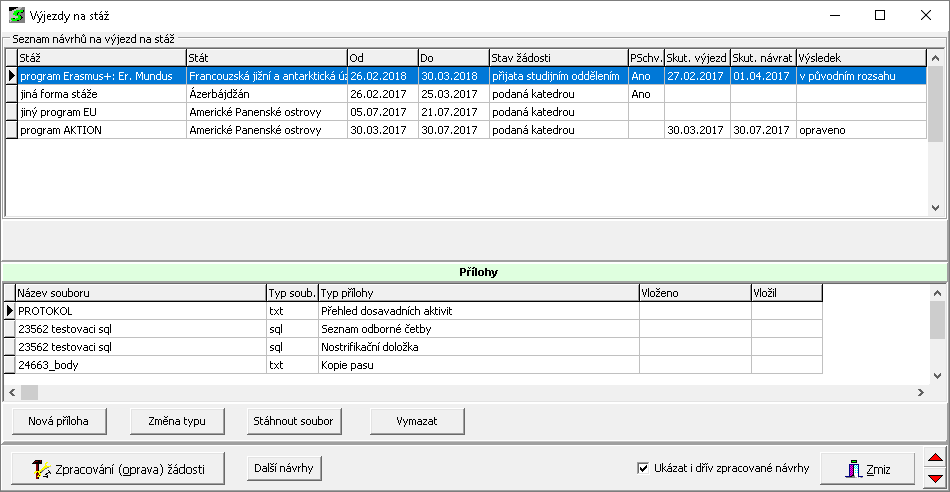
Task: Click the app icon in title bar
Action: click(x=17, y=15)
